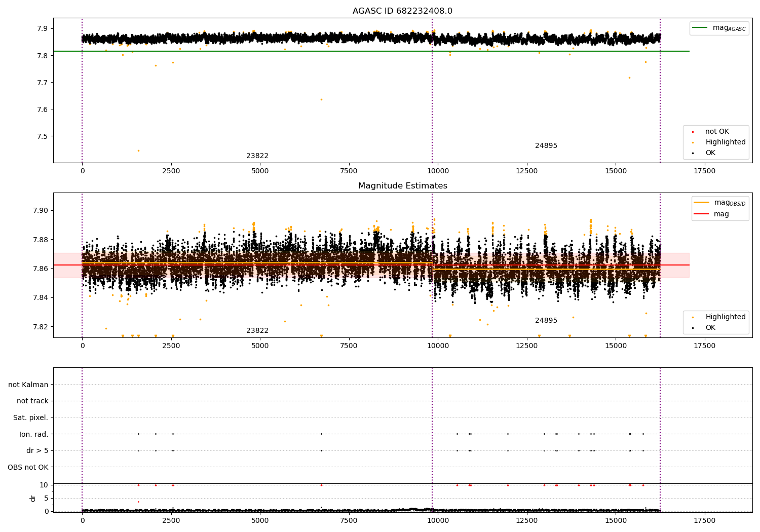Click the "17500" x-tick of the top plot
The width and height of the screenshot is (760, 532).
coord(704,171)
